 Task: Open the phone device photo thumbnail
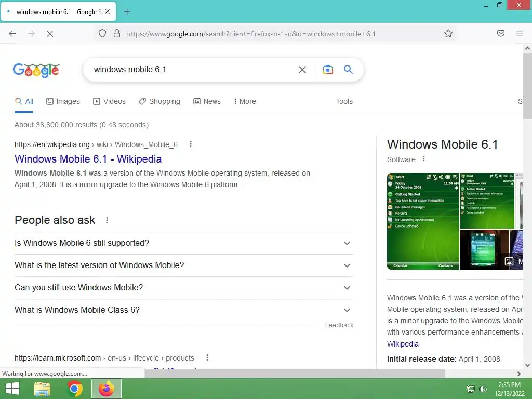485,250
